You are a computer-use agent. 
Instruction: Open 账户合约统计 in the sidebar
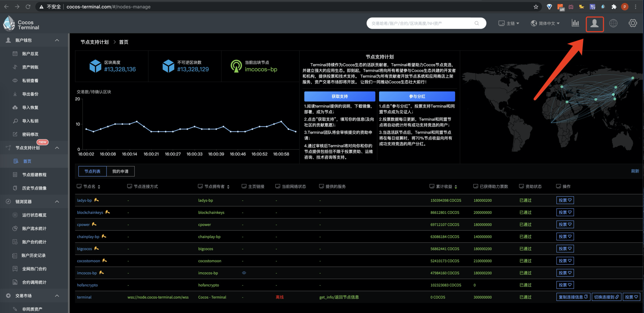click(x=34, y=242)
